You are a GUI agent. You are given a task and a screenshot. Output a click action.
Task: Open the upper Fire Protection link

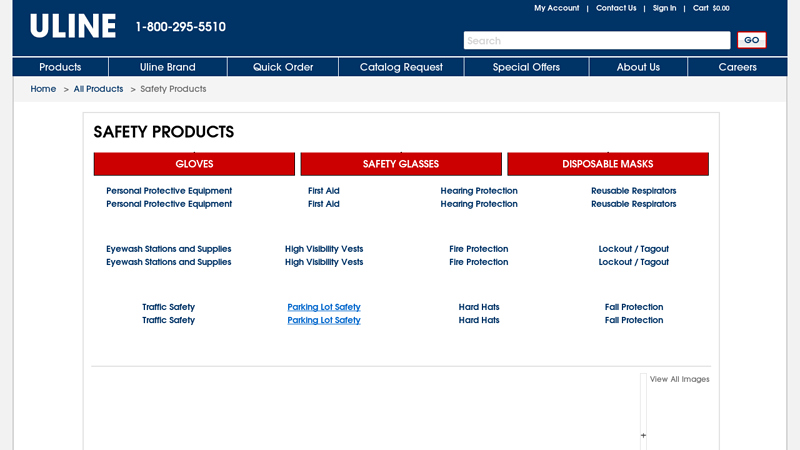[479, 249]
